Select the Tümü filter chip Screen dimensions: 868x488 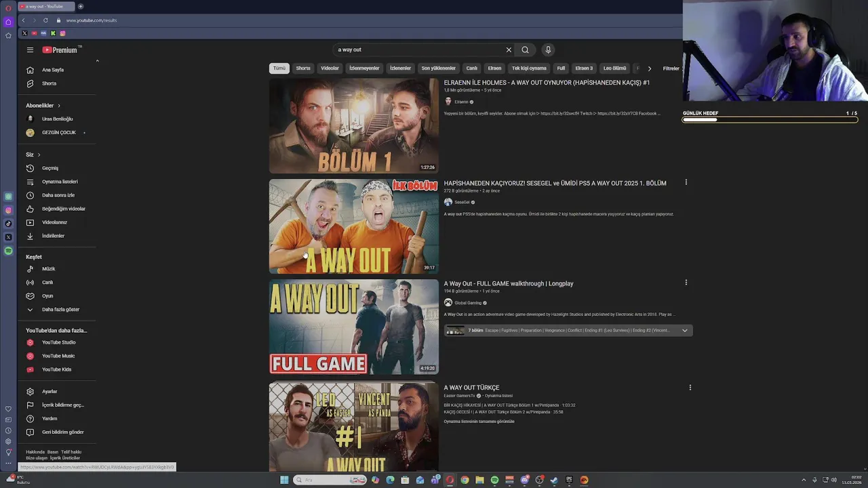click(x=279, y=68)
